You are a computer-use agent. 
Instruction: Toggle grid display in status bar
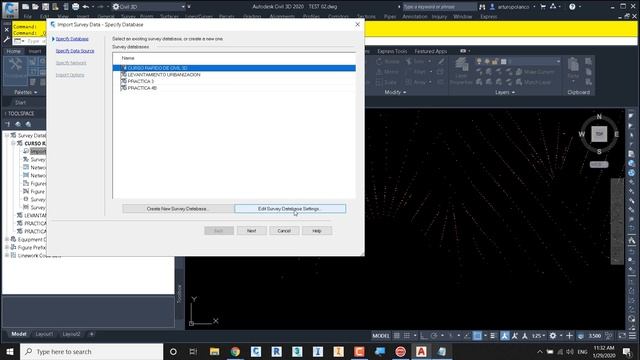(396, 336)
